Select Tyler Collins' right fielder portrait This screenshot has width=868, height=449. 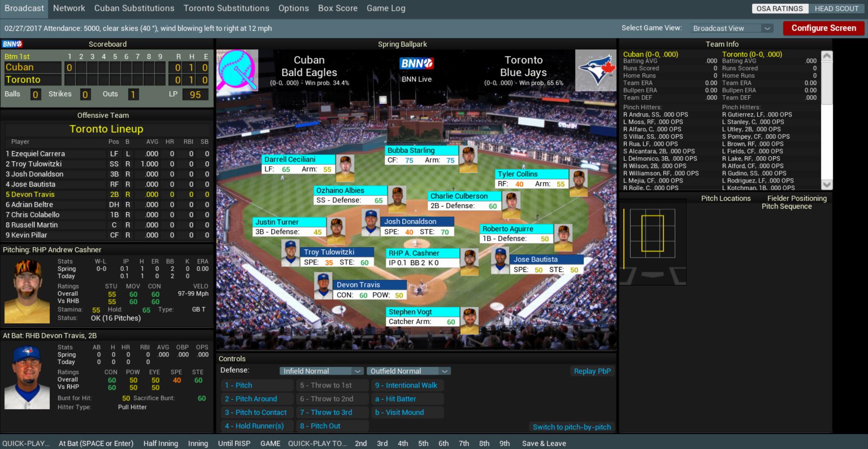(578, 183)
